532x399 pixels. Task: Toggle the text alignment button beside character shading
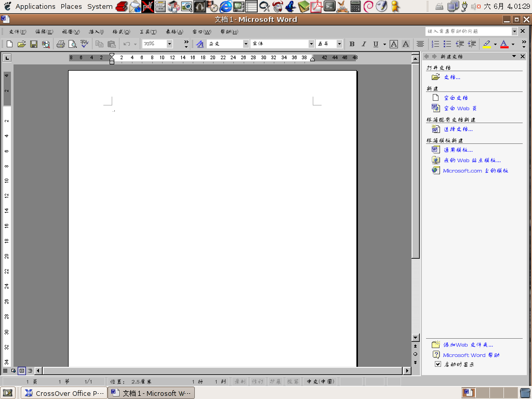[420, 44]
